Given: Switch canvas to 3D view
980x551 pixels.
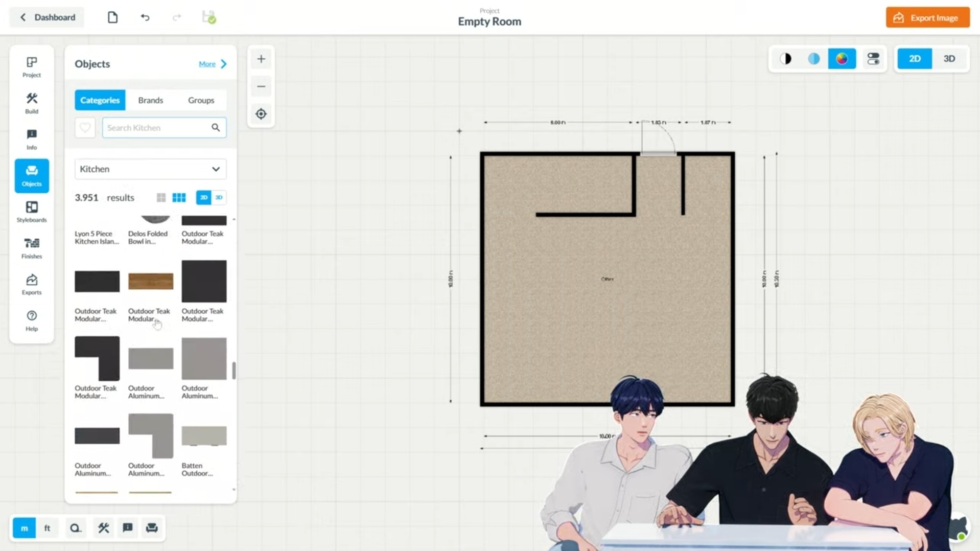Looking at the screenshot, I should tap(949, 59).
